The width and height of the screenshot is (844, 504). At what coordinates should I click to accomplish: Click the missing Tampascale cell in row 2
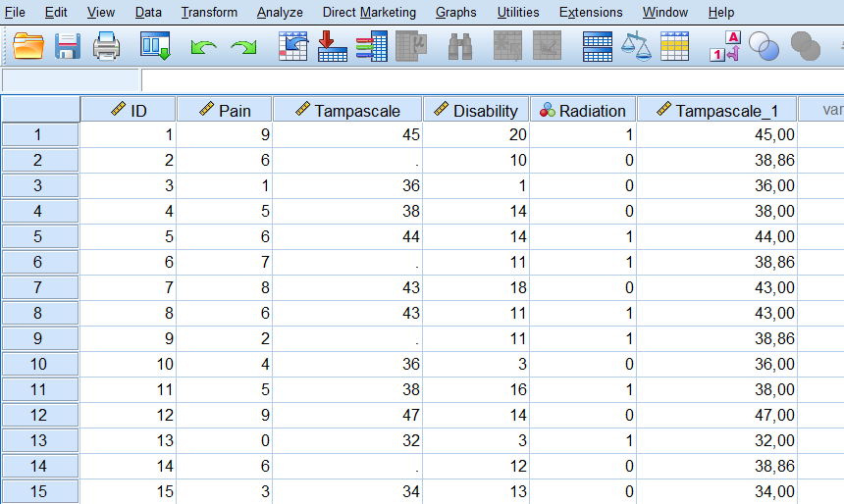click(x=347, y=160)
